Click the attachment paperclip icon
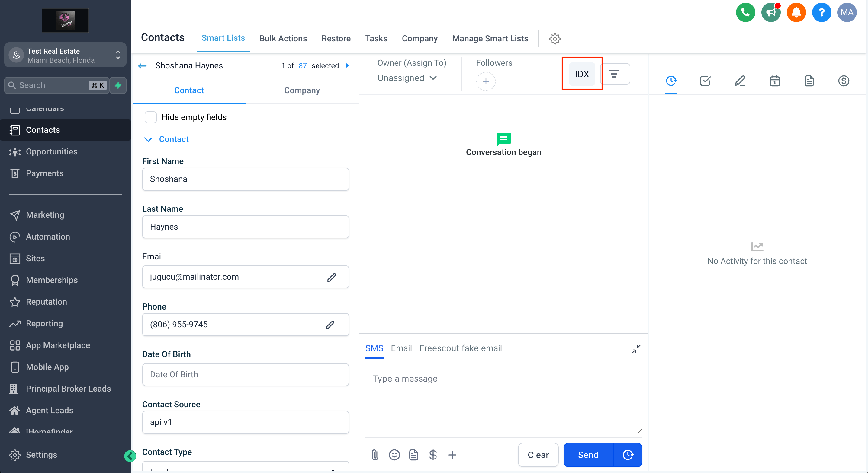Screen dimensions: 868x473 375,455
